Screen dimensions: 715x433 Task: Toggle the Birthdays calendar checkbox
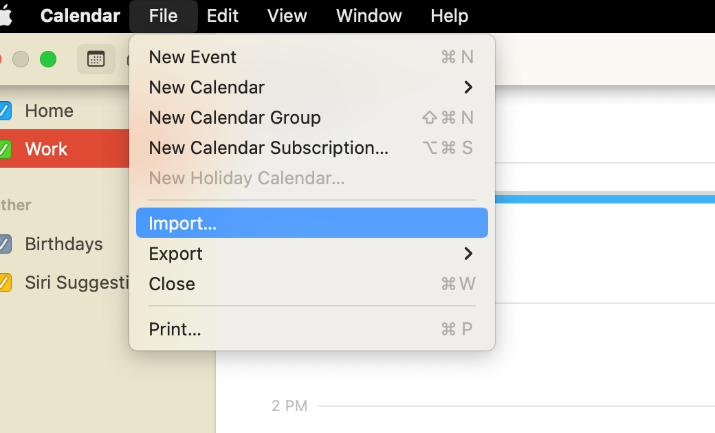tap(5, 244)
